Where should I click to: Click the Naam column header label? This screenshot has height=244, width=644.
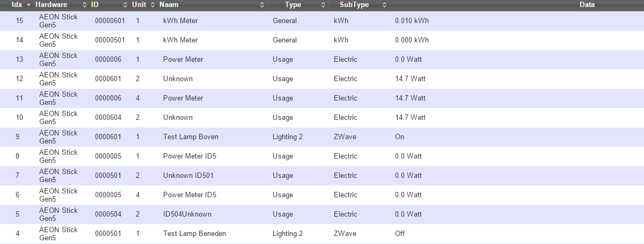point(169,5)
